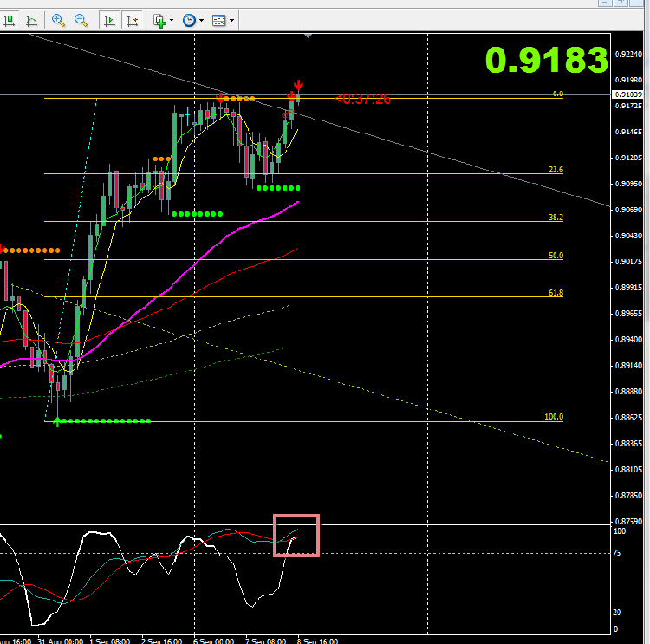The width and height of the screenshot is (650, 644).
Task: Click 0.88105 on the price scale
Action: [x=628, y=470]
